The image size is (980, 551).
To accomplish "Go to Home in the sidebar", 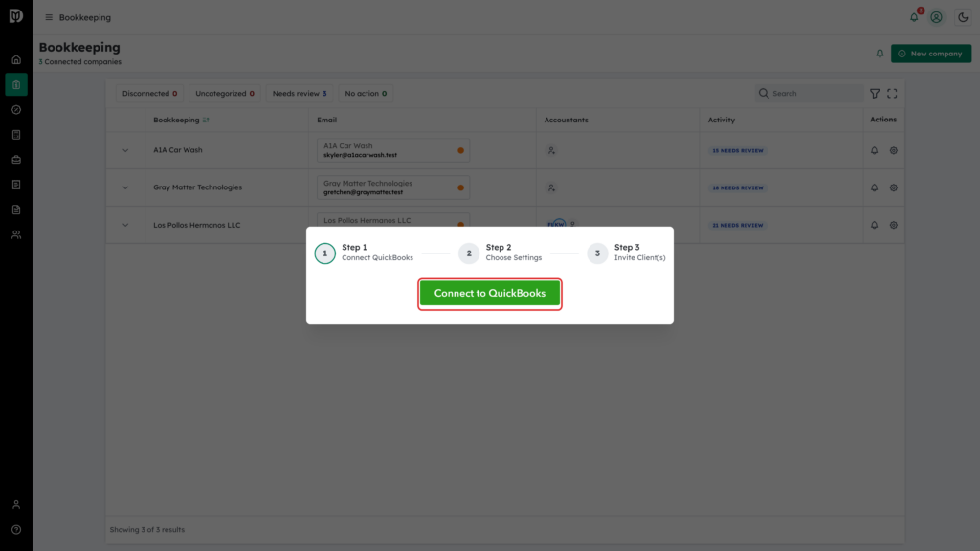I will (x=16, y=60).
